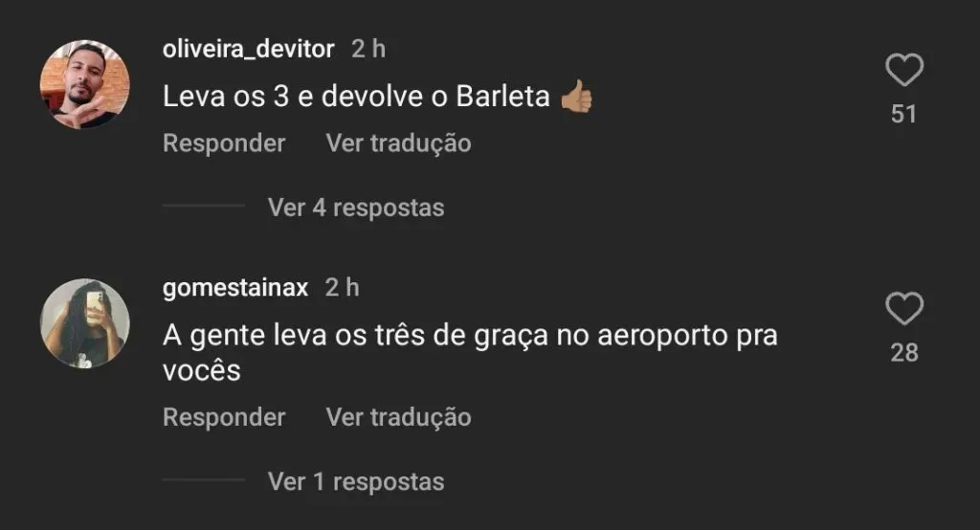The height and width of the screenshot is (530, 980).
Task: Open gomestainax's profile picture
Action: pos(85,323)
